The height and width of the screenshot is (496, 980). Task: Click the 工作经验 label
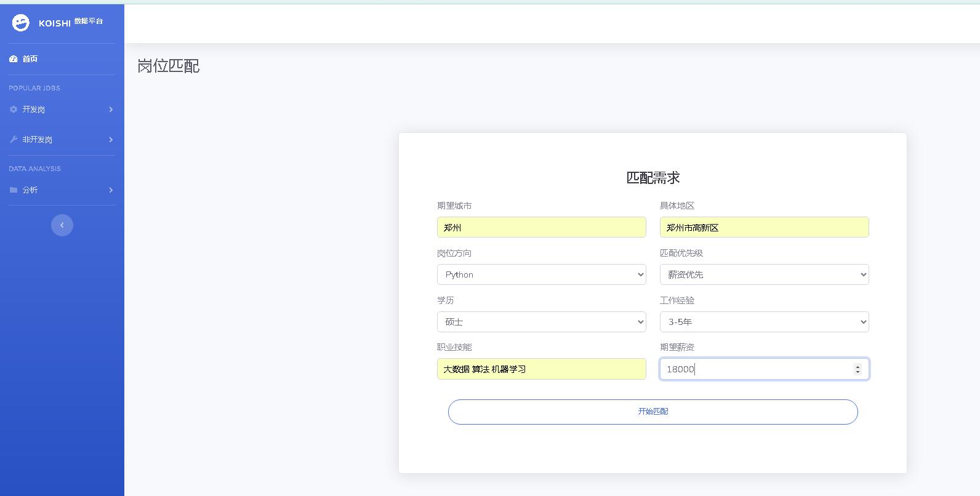point(677,300)
